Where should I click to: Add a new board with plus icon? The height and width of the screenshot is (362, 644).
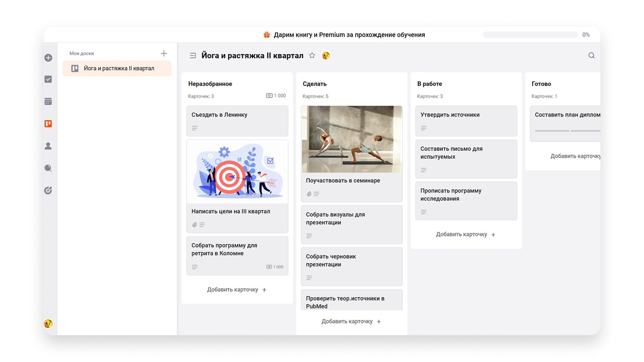click(164, 53)
